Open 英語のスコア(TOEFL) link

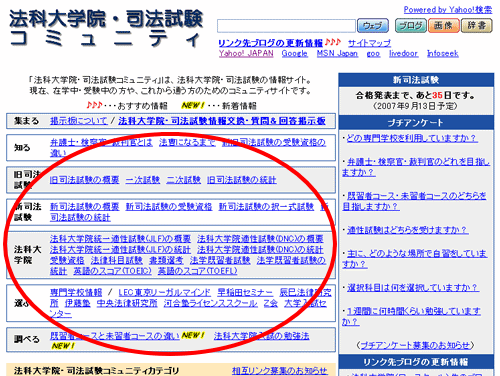click(197, 271)
